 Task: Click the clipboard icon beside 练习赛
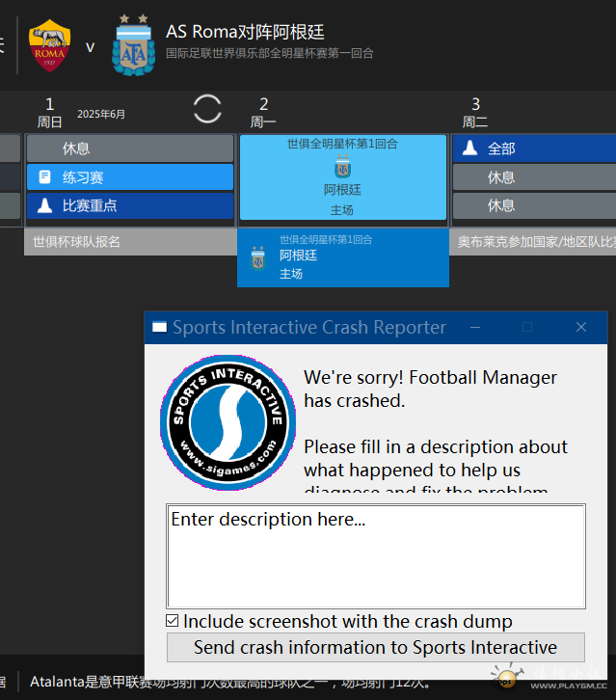click(x=44, y=177)
